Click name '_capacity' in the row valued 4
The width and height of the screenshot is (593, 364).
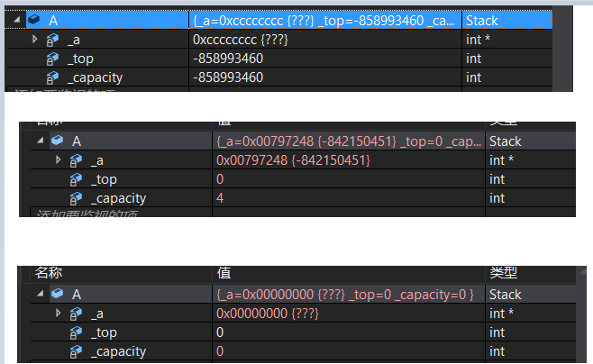pyautogui.click(x=118, y=198)
